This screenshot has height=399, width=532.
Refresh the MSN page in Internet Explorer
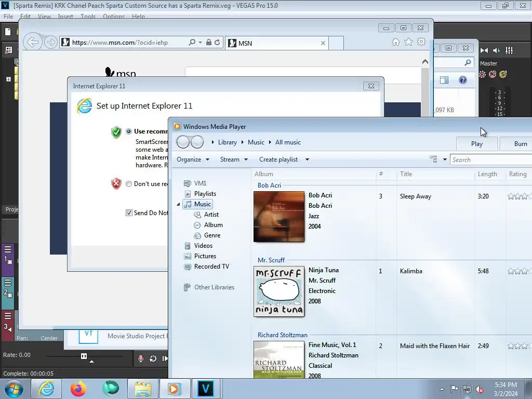click(217, 43)
